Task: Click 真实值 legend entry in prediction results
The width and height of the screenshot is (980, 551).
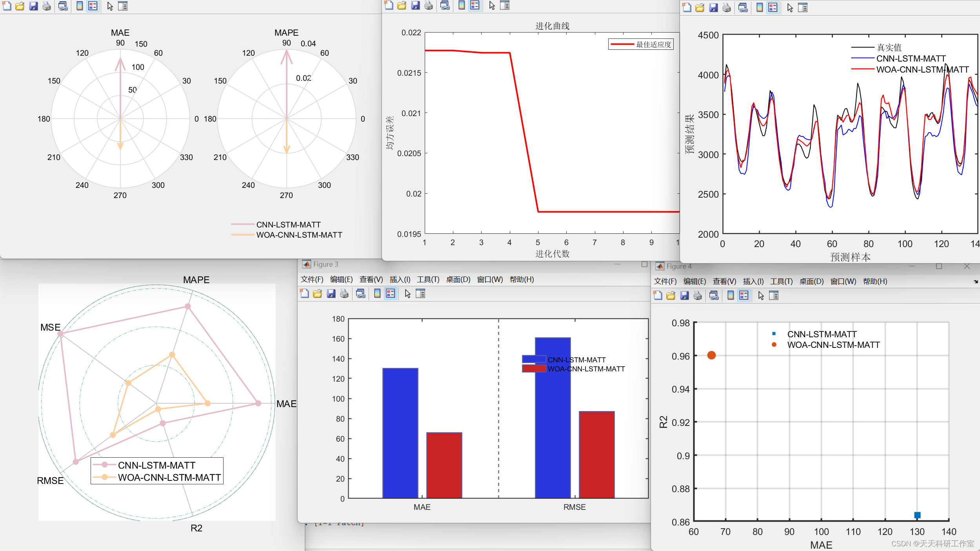Action: (x=876, y=47)
